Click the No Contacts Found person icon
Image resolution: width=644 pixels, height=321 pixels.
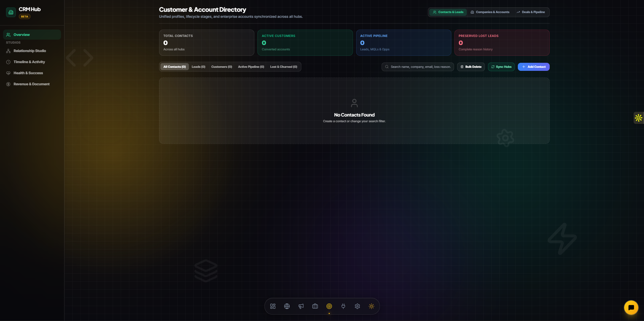point(354,103)
